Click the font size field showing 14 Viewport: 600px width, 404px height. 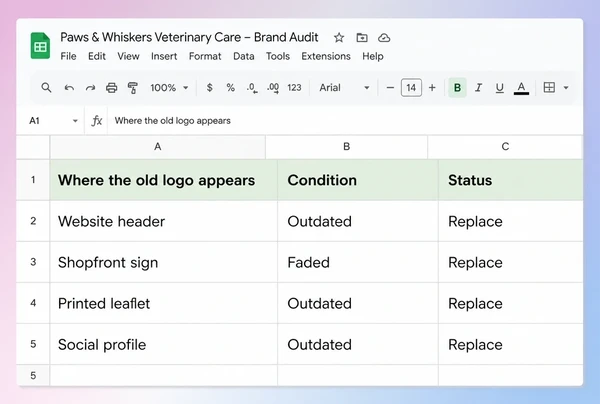coord(411,88)
